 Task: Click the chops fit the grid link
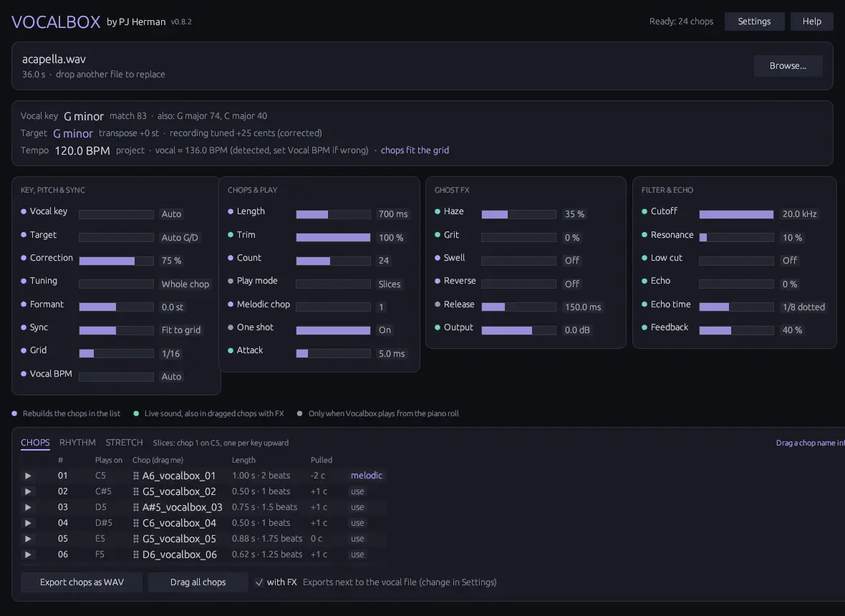point(415,150)
